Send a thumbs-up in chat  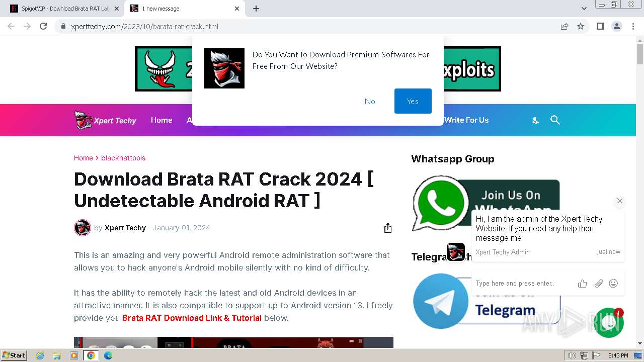[583, 284]
